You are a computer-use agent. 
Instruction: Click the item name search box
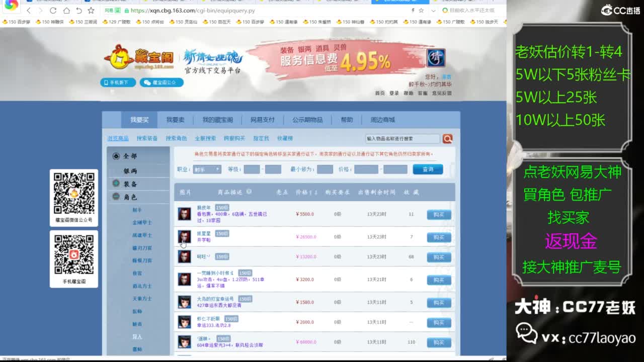point(403,138)
